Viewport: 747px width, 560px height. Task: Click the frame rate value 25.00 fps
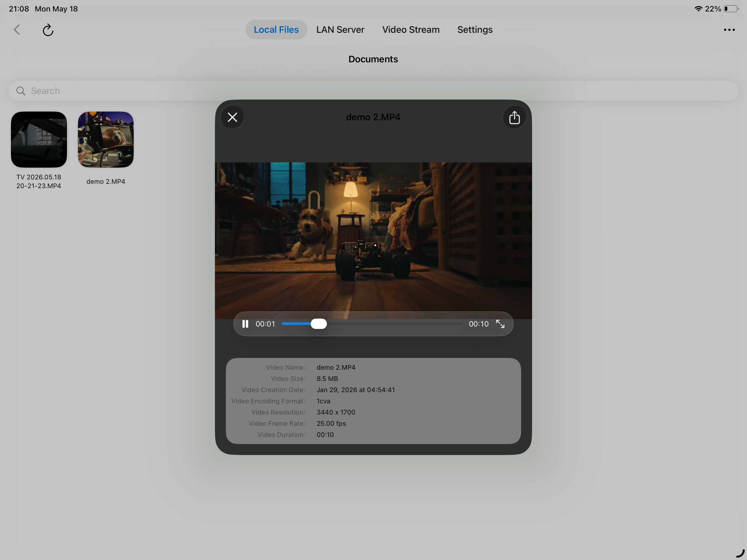(331, 423)
